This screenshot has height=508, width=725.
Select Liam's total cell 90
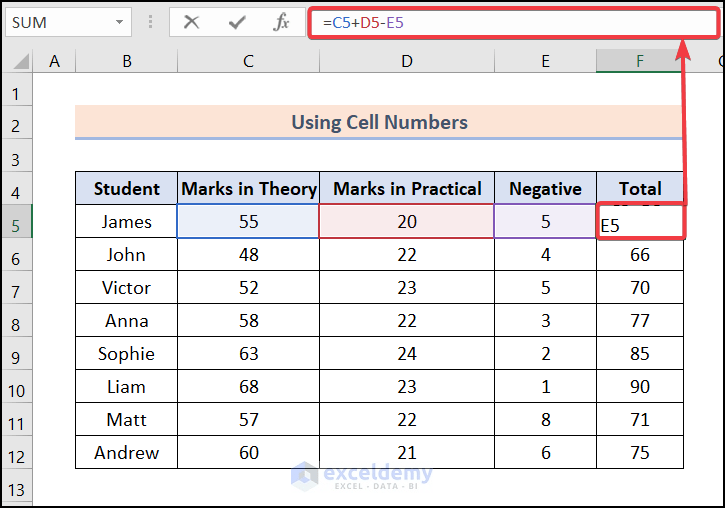(640, 386)
